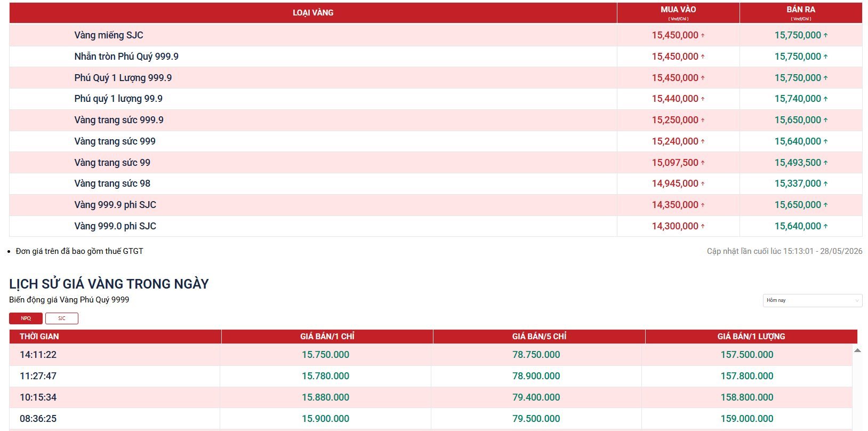Click the 15.880.000 value at 10:15:34
Viewport: 868px width, 431px height.
326,397
